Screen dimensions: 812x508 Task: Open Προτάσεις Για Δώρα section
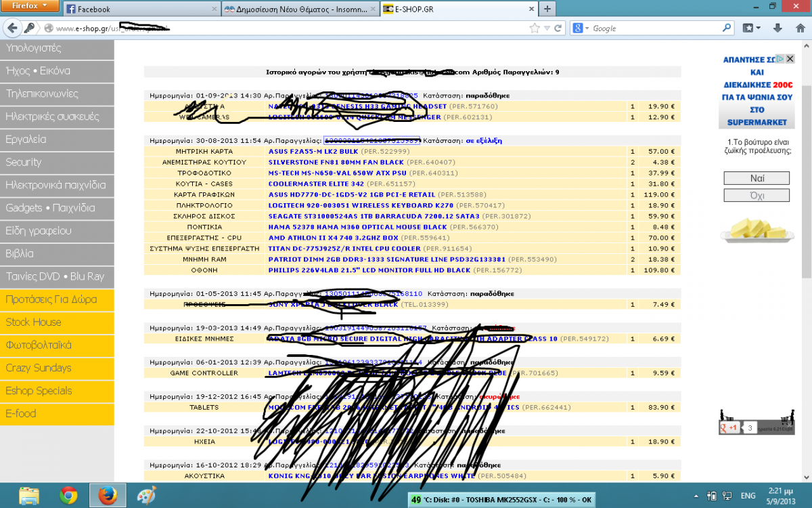[57, 299]
